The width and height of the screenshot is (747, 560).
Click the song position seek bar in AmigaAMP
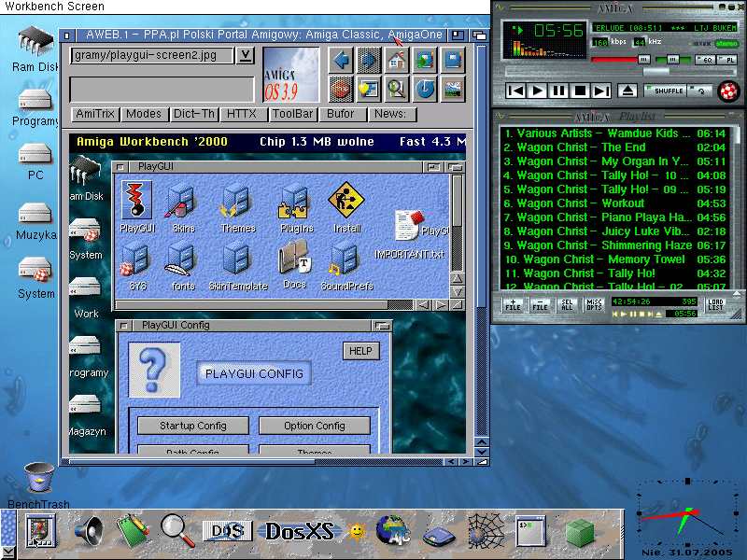coord(619,72)
